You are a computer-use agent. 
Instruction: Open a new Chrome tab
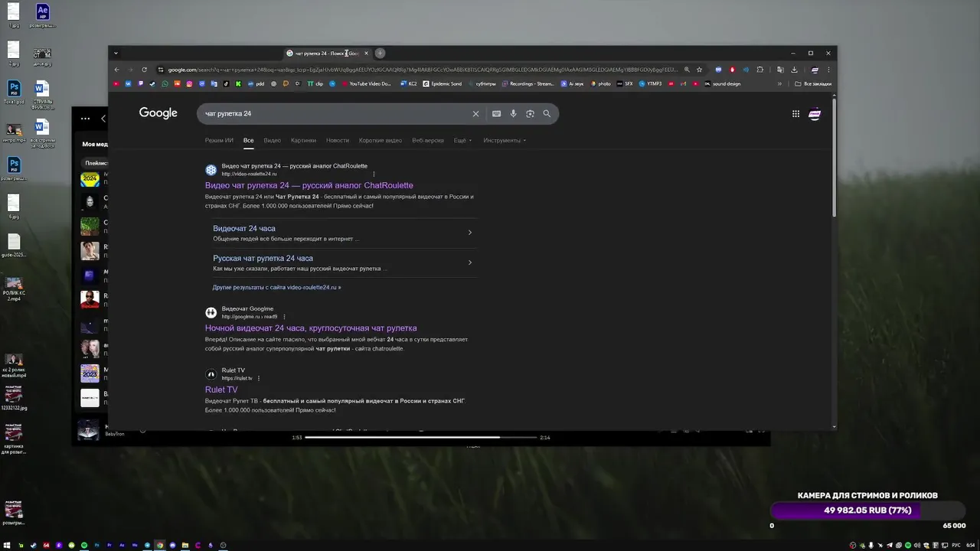click(380, 53)
